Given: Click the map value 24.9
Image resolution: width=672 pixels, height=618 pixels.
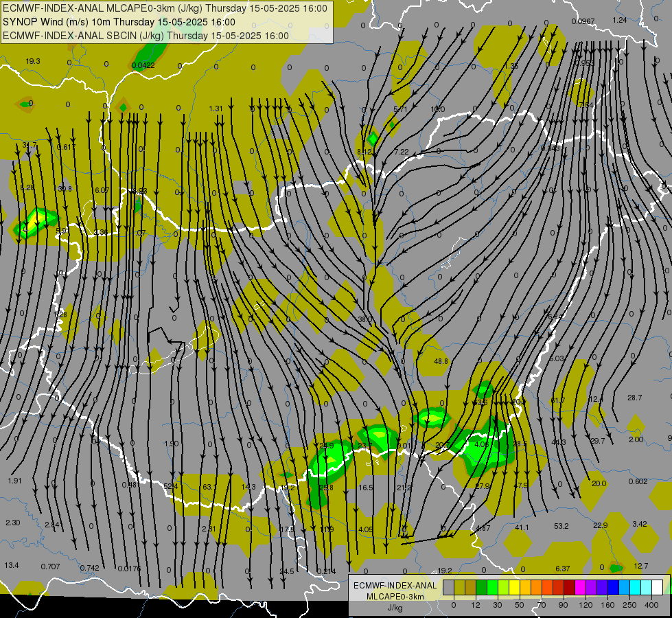Looking at the screenshot, I should point(327,446).
